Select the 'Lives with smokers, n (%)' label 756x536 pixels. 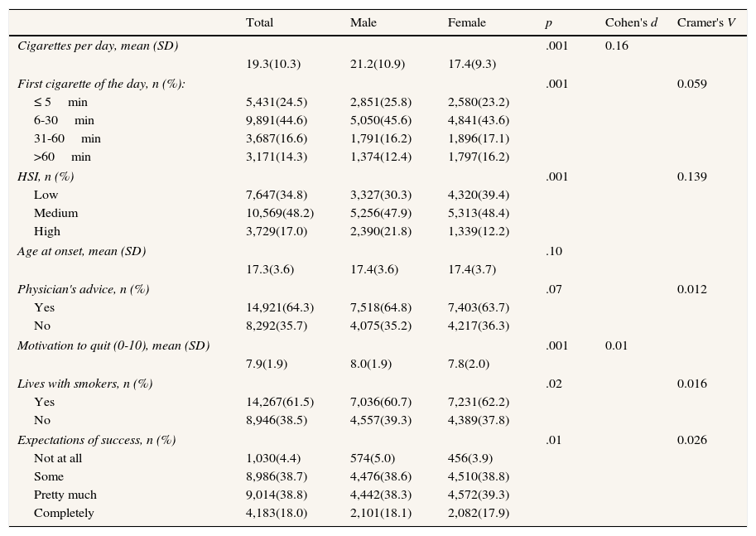[85, 384]
